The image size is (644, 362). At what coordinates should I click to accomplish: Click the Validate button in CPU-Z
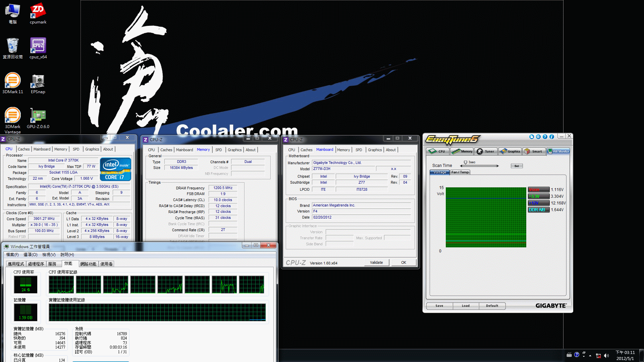tap(377, 262)
